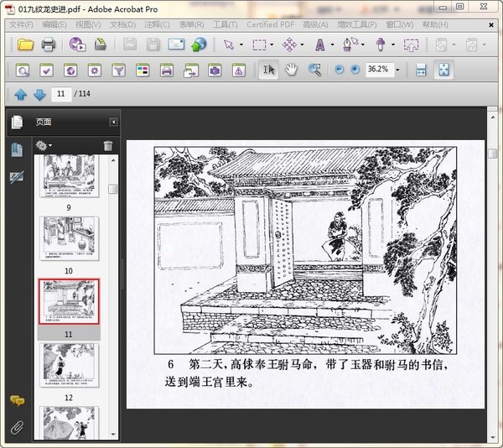Toggle fit width scrolling mode
Screen dimensions: 503x448
click(x=421, y=70)
